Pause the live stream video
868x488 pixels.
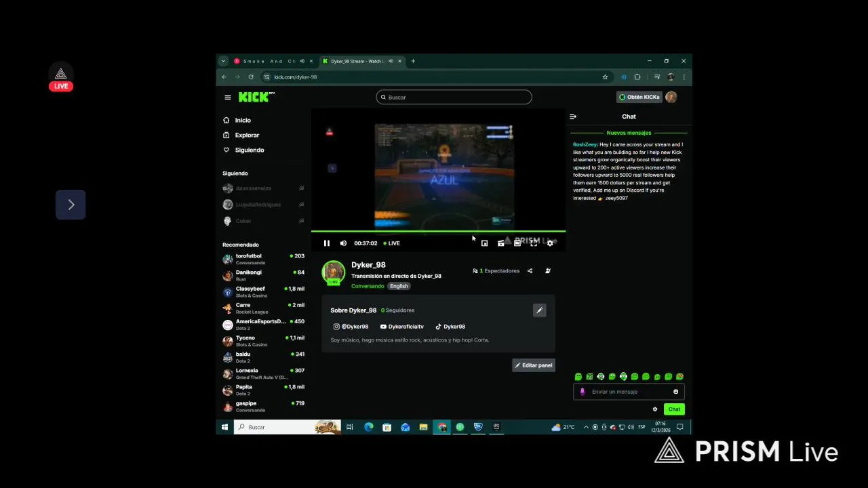pyautogui.click(x=326, y=243)
